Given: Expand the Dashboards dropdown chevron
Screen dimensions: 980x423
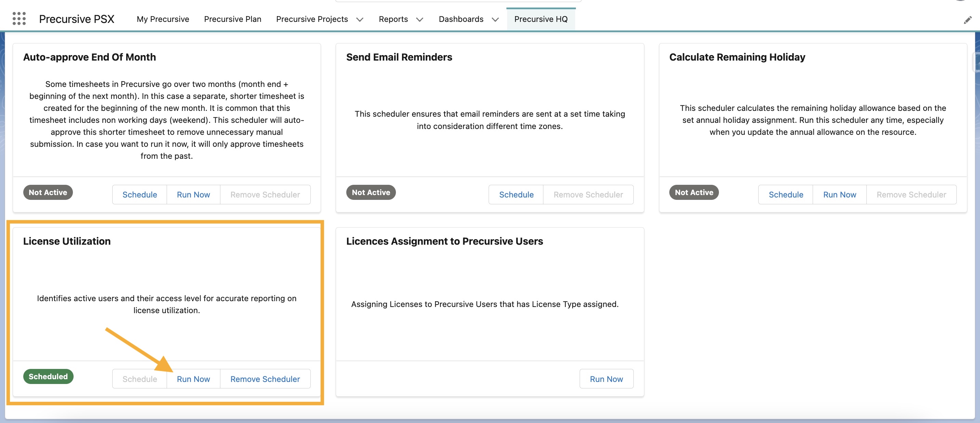Looking at the screenshot, I should 495,20.
